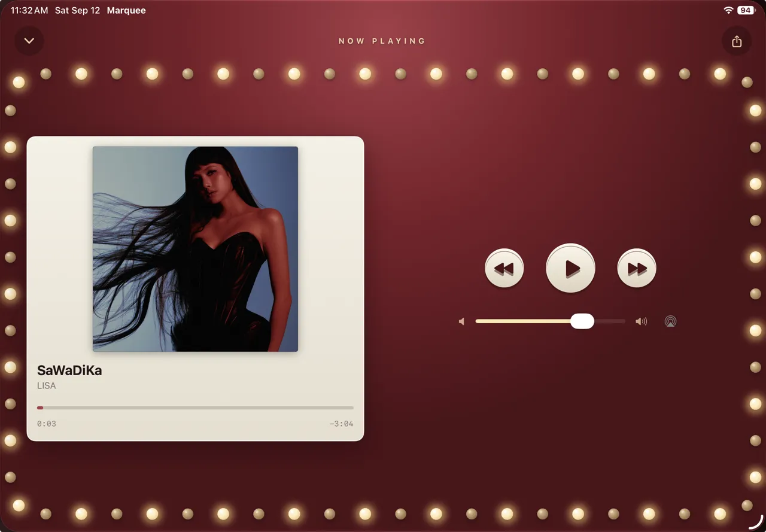Open the share sheet icon

pyautogui.click(x=737, y=41)
